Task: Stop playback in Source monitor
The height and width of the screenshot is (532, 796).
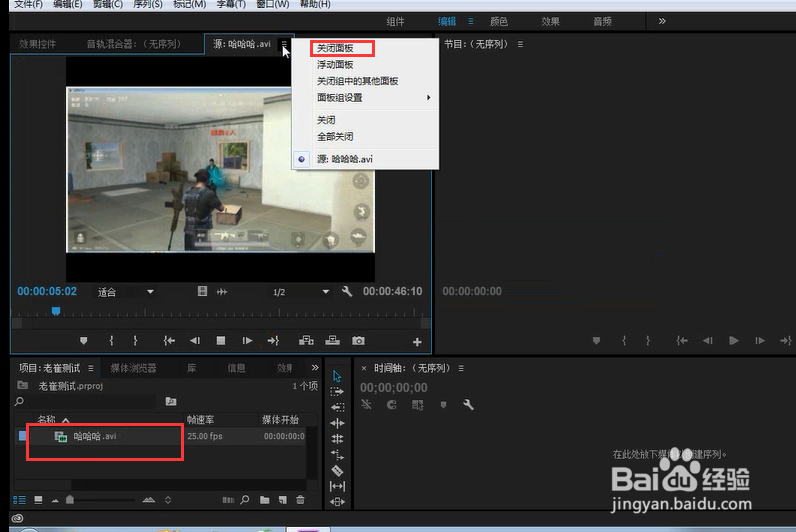Action: click(x=221, y=341)
